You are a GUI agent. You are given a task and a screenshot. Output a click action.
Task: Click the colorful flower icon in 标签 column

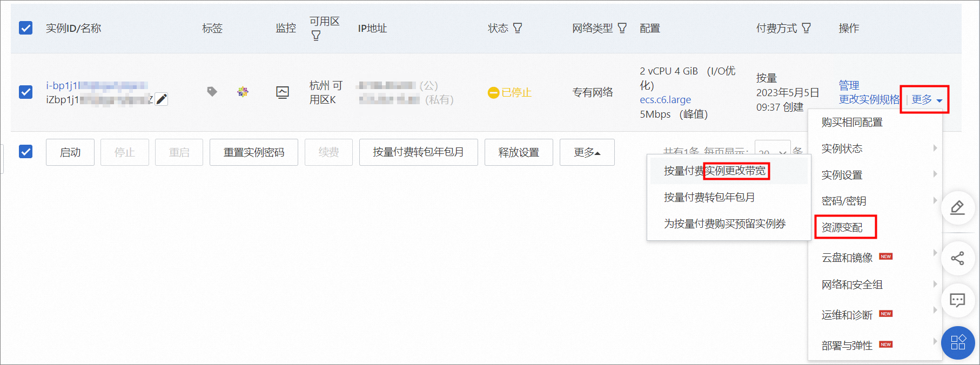point(243,92)
